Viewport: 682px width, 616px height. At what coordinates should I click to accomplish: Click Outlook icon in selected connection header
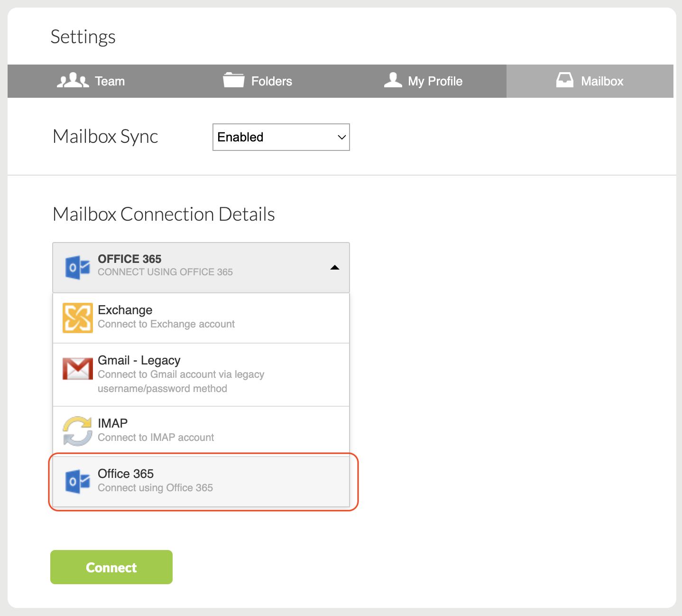78,267
